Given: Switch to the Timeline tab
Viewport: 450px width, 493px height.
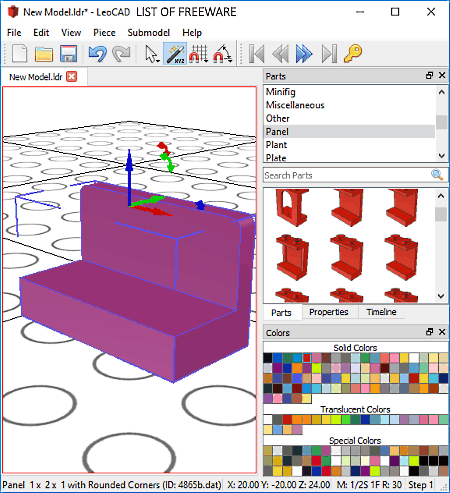Looking at the screenshot, I should point(381,312).
